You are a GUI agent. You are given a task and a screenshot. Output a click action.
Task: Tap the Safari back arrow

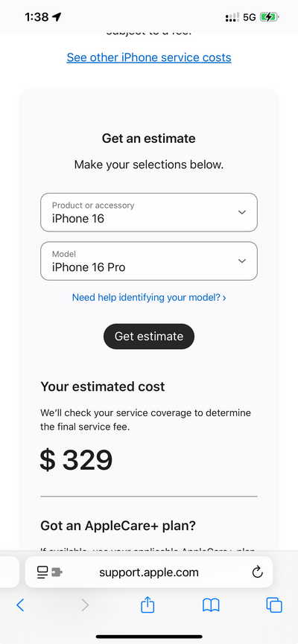pyautogui.click(x=20, y=605)
